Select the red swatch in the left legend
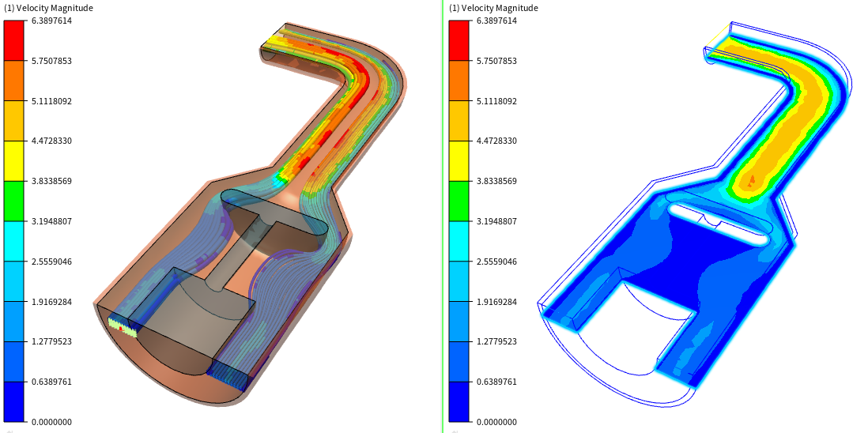868x433 pixels. 16,40
